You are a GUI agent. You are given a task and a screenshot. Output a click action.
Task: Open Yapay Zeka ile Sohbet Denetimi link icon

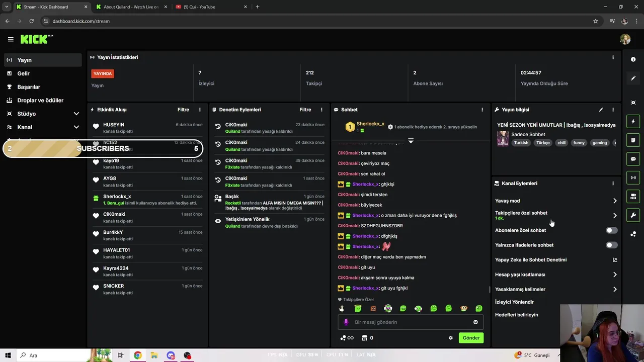615,260
